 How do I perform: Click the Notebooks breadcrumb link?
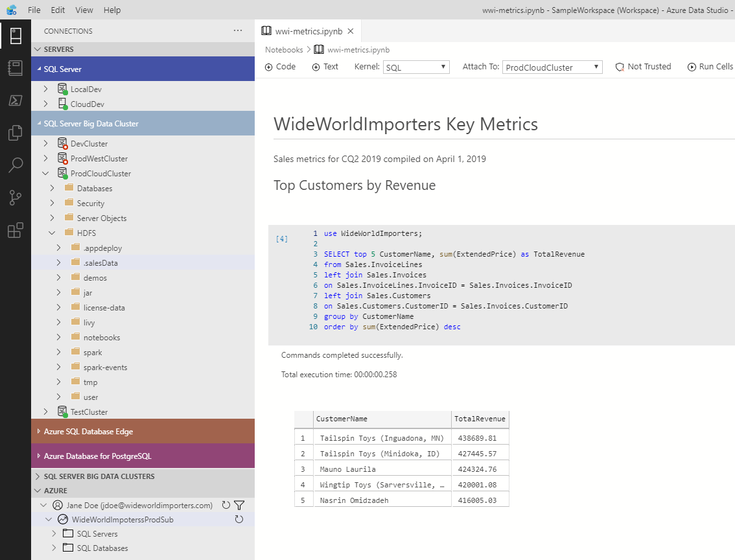(x=283, y=49)
